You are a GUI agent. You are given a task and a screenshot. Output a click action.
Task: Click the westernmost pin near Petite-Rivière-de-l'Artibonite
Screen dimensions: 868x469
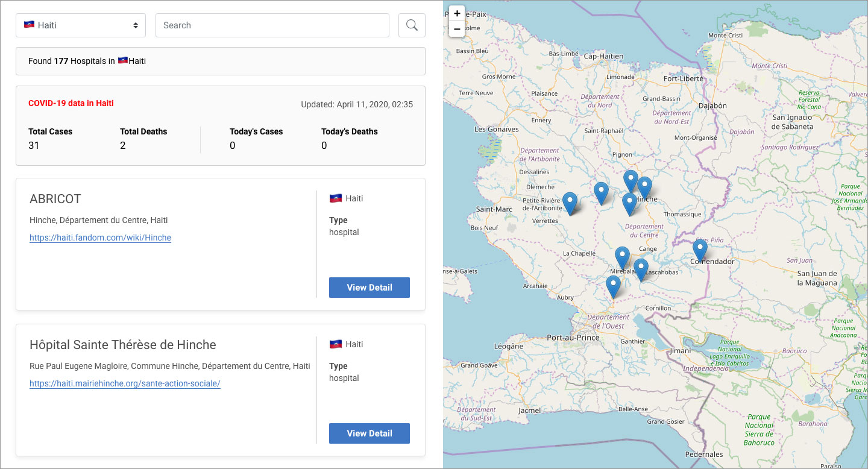click(570, 203)
